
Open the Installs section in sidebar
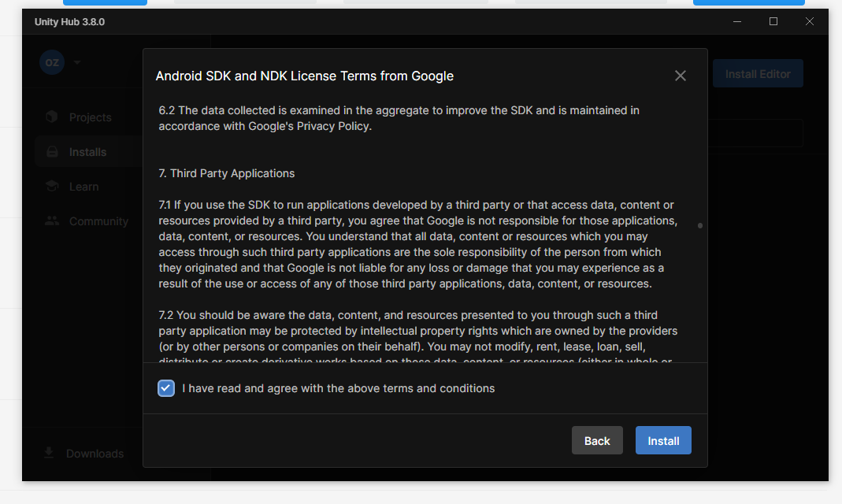pos(88,152)
